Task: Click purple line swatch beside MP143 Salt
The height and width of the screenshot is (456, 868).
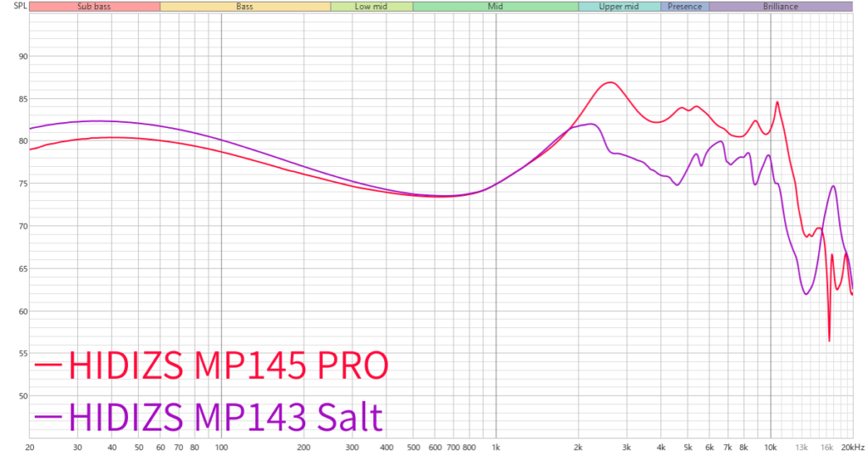Action: coord(48,417)
